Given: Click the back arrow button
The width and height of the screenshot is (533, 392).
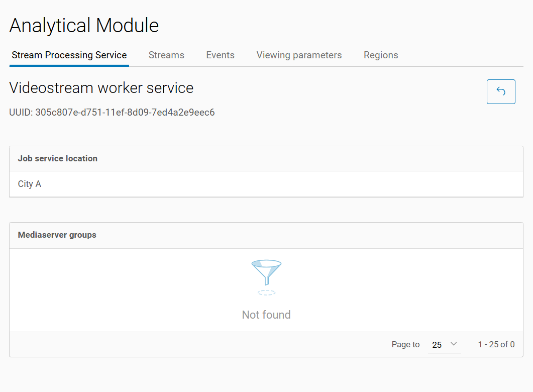Looking at the screenshot, I should point(500,91).
